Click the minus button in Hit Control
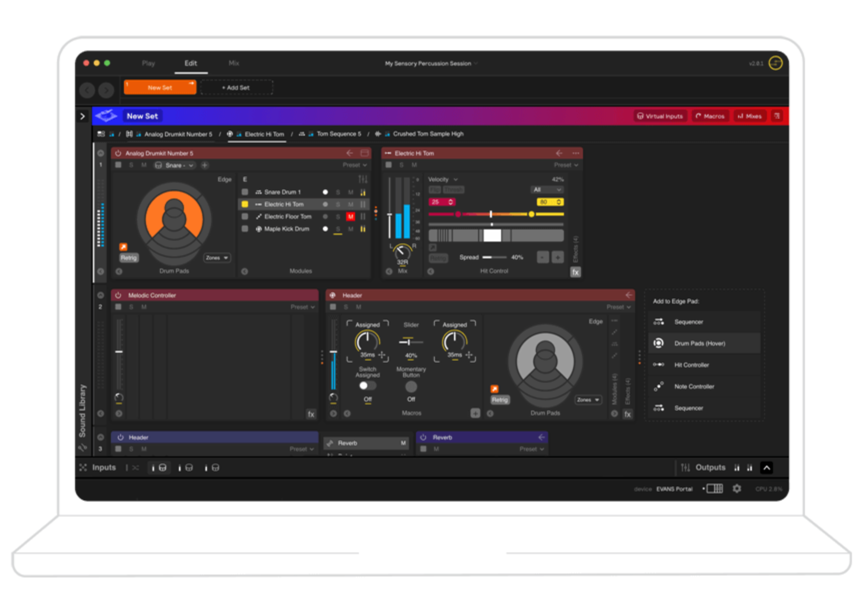This screenshot has height=608, width=868. (542, 257)
